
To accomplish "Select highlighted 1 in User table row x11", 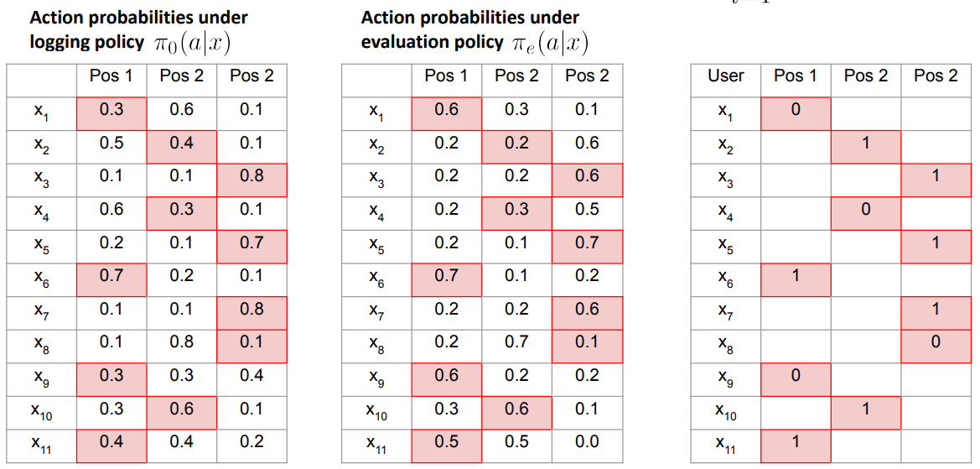I will coord(796,442).
